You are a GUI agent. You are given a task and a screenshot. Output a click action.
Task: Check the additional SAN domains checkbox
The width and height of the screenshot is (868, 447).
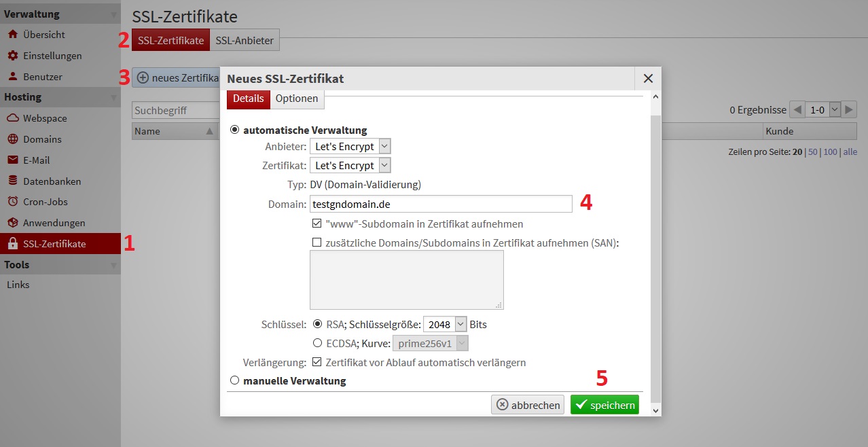pos(317,243)
